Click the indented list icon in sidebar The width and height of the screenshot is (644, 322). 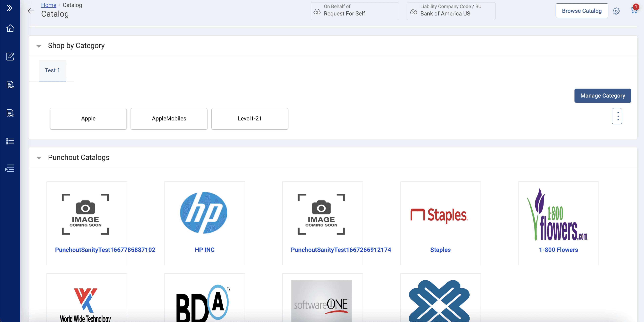10,168
